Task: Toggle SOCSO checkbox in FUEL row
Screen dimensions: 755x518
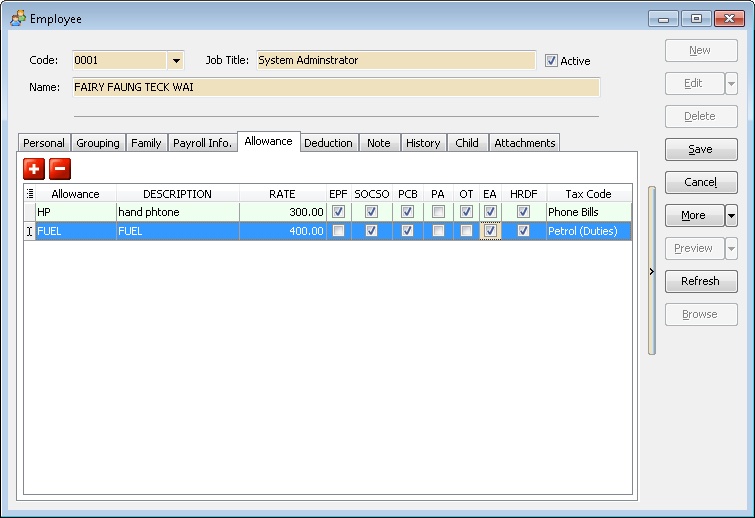Action: point(371,231)
